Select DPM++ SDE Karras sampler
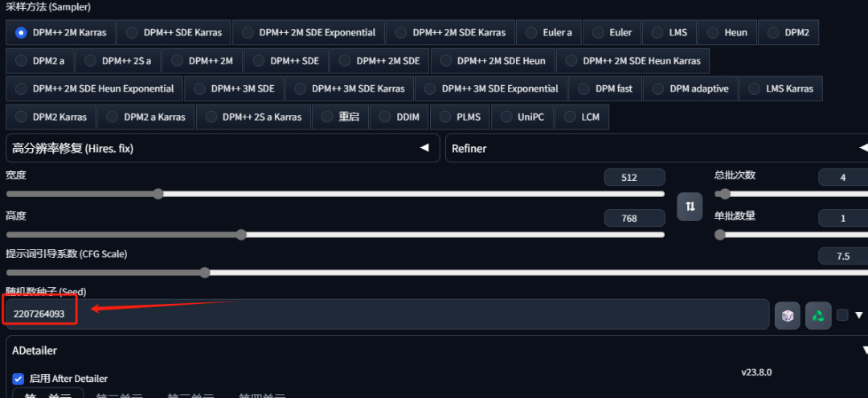This screenshot has height=398, width=868. point(174,33)
